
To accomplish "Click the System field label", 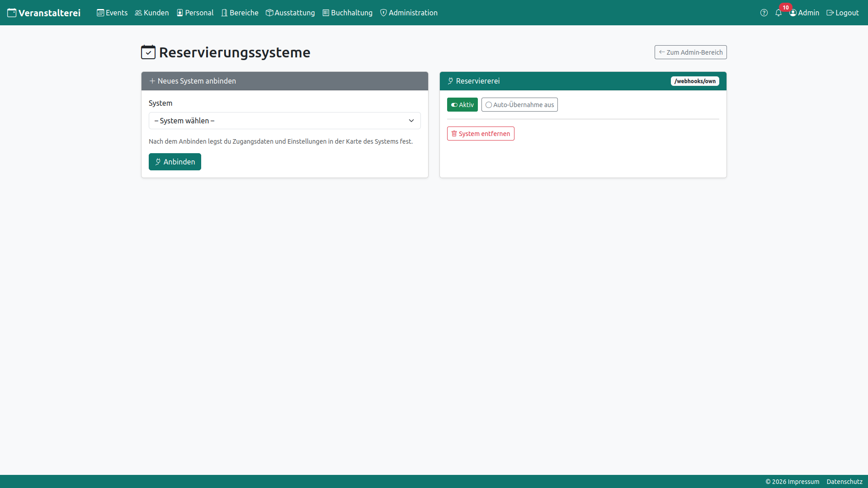I will [x=160, y=103].
